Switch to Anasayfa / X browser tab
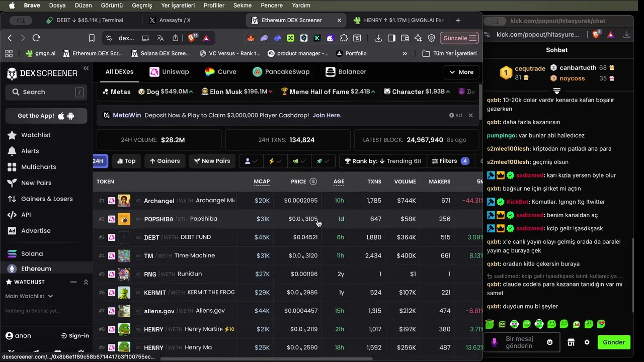 [174, 21]
